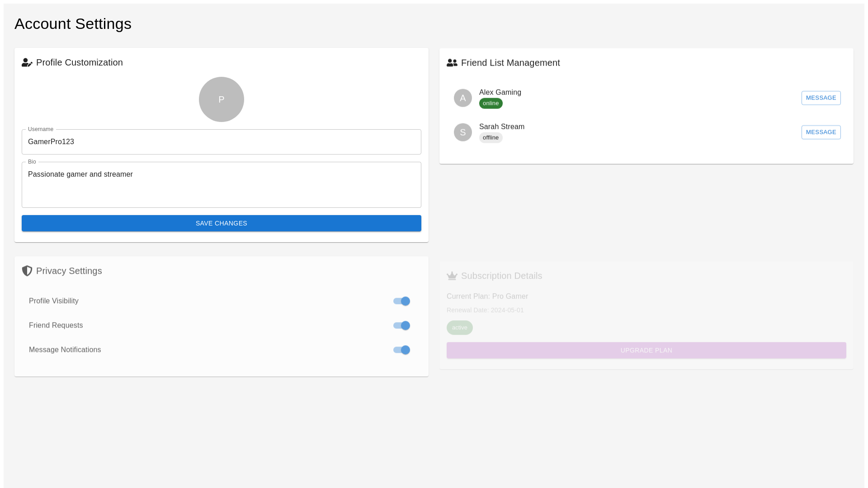Click the offline status badge under Sarah Stream
This screenshot has width=868, height=488.
point(491,137)
